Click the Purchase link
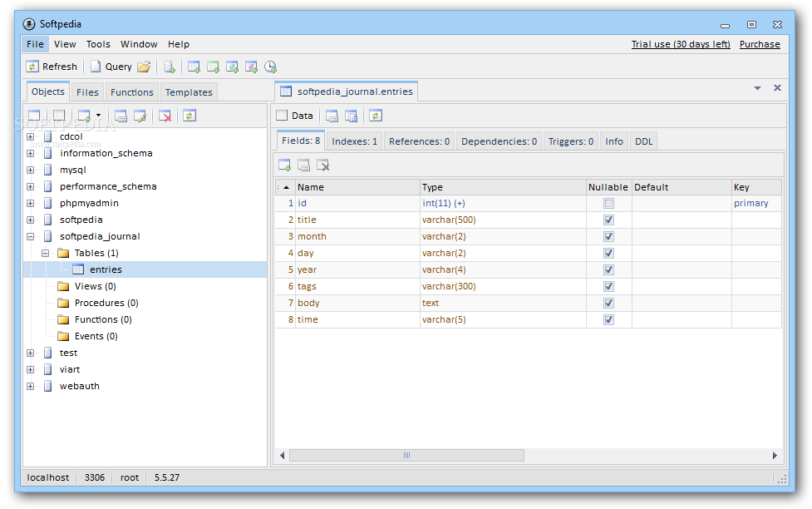Image resolution: width=812 pixels, height=509 pixels. [x=760, y=44]
